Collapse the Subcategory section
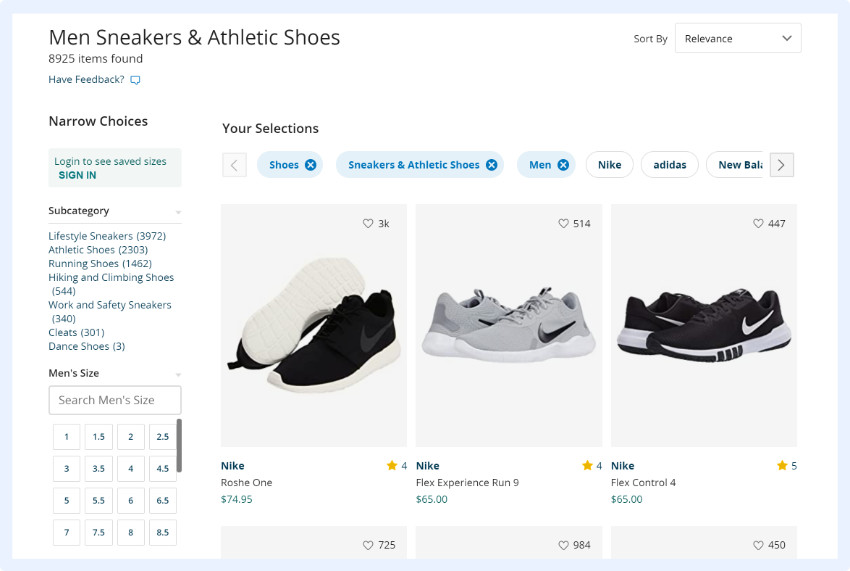 (x=178, y=212)
